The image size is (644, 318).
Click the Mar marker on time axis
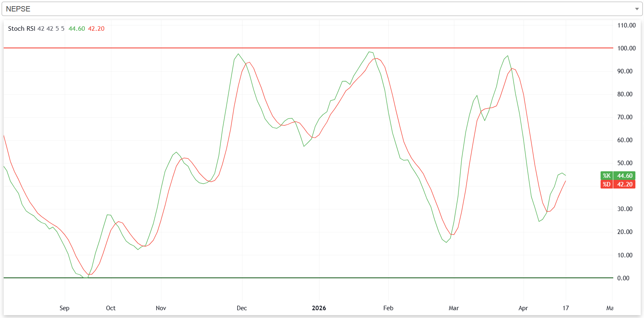[454, 308]
